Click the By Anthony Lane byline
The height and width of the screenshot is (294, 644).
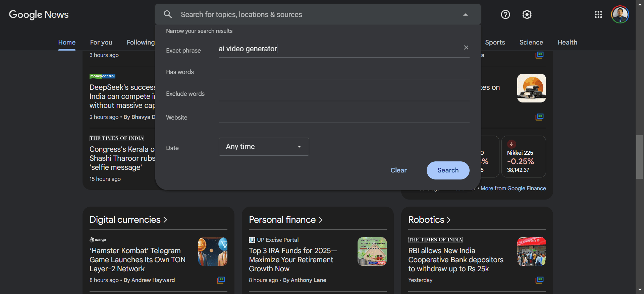click(305, 280)
